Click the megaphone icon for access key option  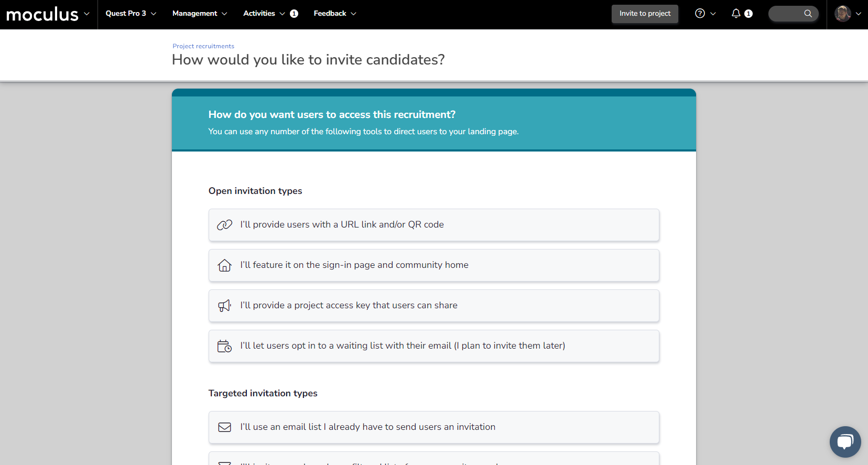(224, 306)
